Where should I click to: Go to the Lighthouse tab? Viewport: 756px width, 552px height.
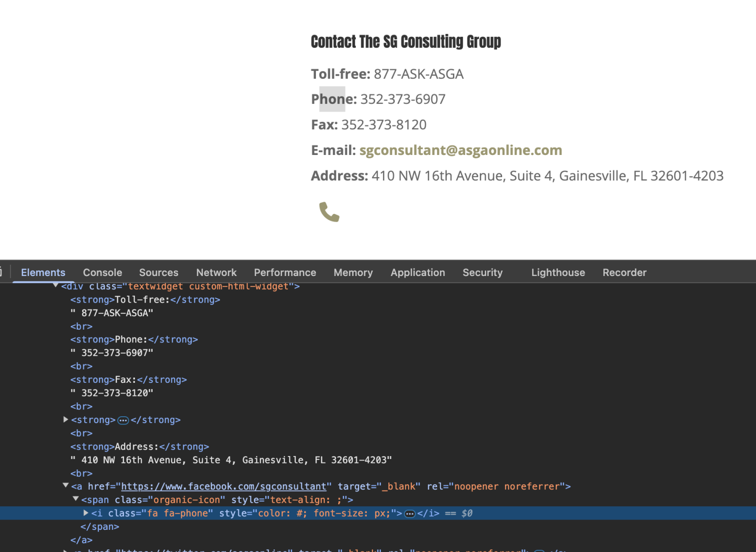click(558, 273)
